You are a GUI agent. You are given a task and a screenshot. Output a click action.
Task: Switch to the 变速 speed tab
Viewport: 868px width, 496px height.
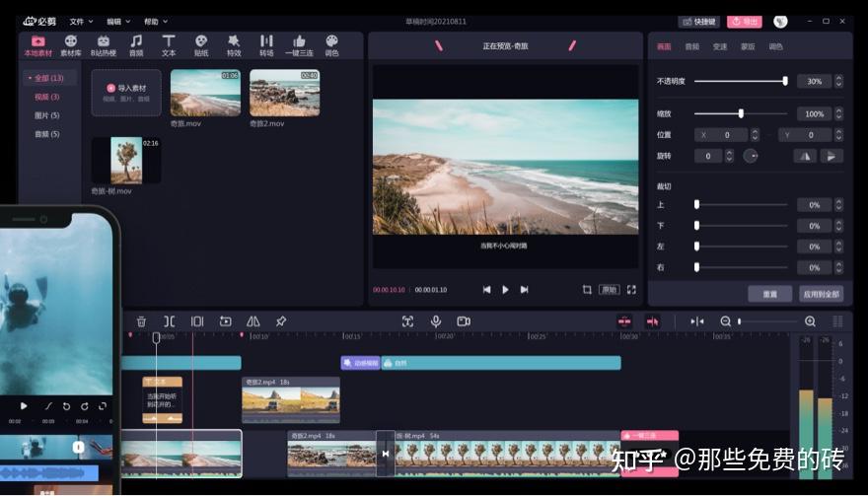pos(720,47)
